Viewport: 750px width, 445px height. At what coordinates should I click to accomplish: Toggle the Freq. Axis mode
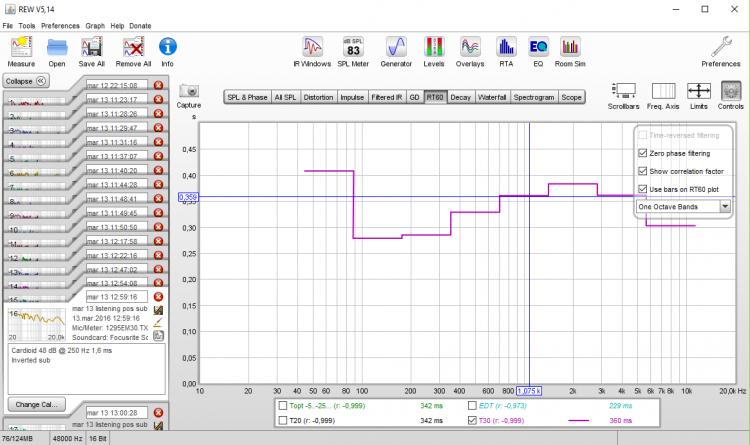663,96
